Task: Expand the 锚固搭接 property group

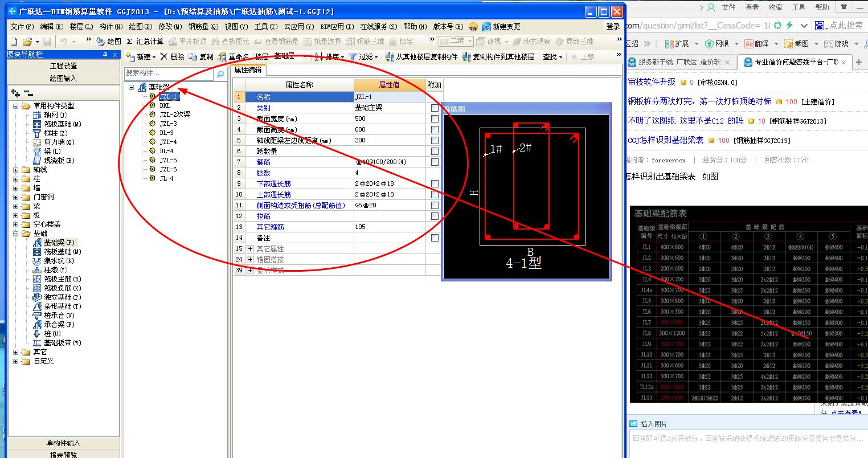Action: pyautogui.click(x=251, y=259)
